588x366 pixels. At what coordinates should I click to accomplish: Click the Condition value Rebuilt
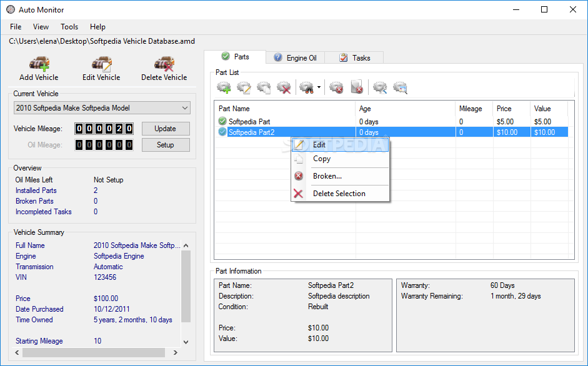point(318,307)
